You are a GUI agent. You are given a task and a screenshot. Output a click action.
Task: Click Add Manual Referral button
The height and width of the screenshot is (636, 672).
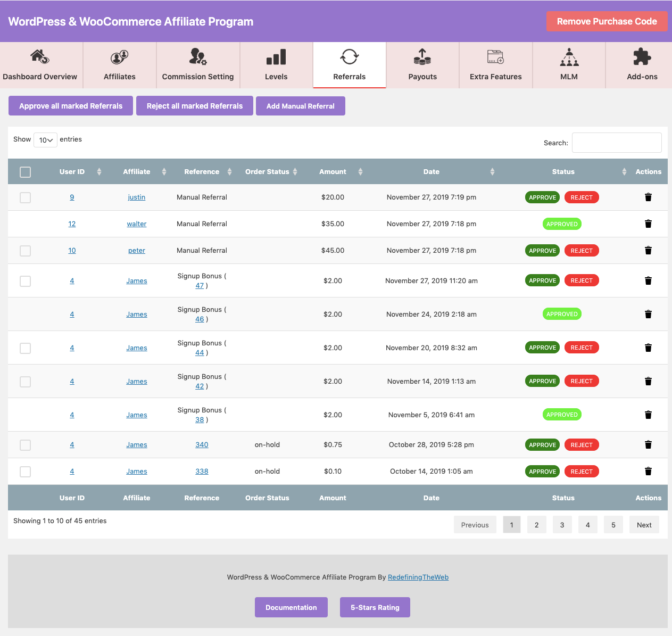click(301, 106)
